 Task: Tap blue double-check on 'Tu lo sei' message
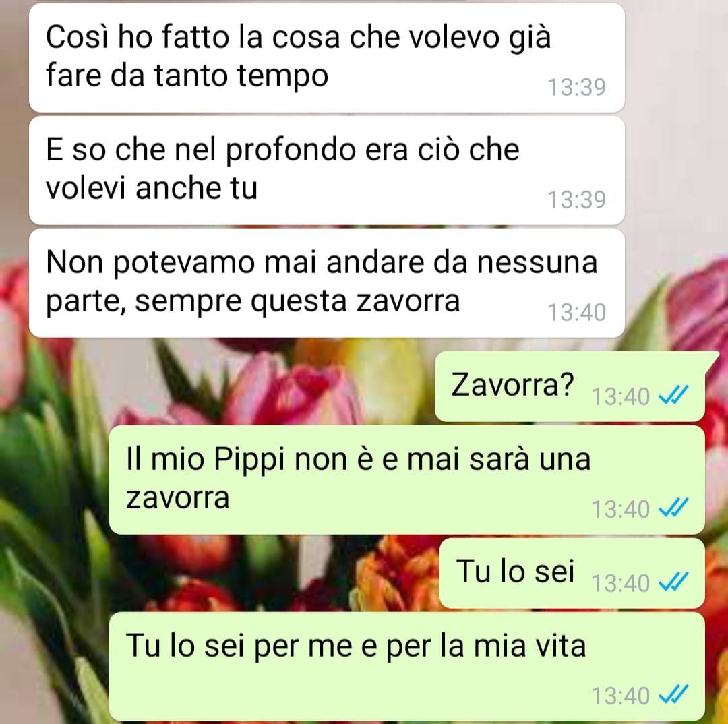coord(673,582)
